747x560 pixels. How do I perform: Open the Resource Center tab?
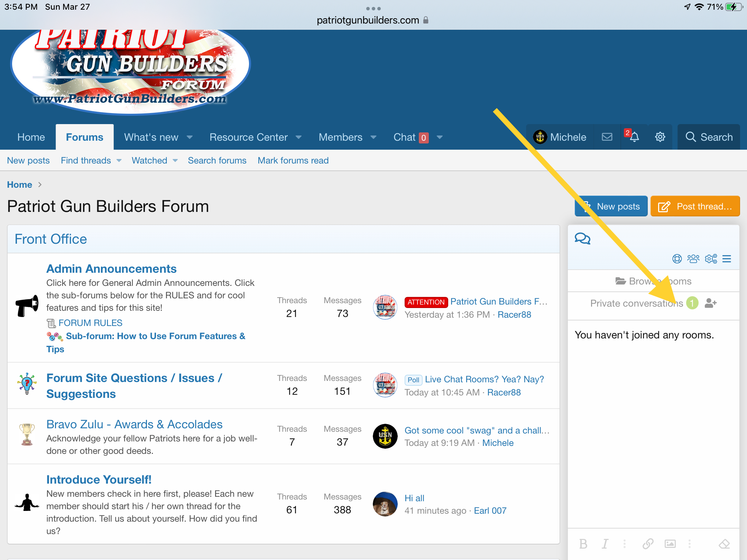point(248,137)
